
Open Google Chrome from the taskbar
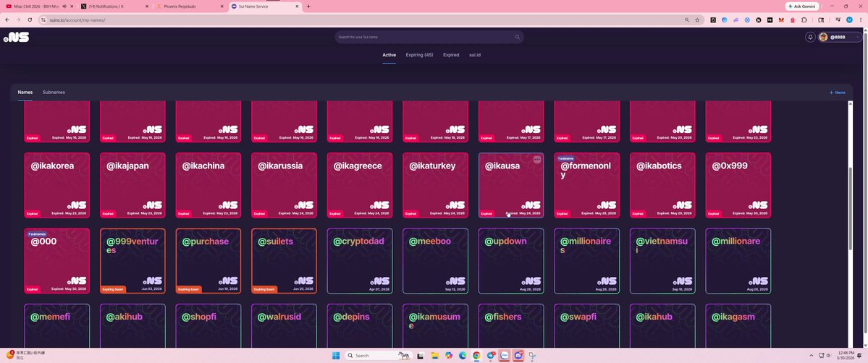point(476,355)
